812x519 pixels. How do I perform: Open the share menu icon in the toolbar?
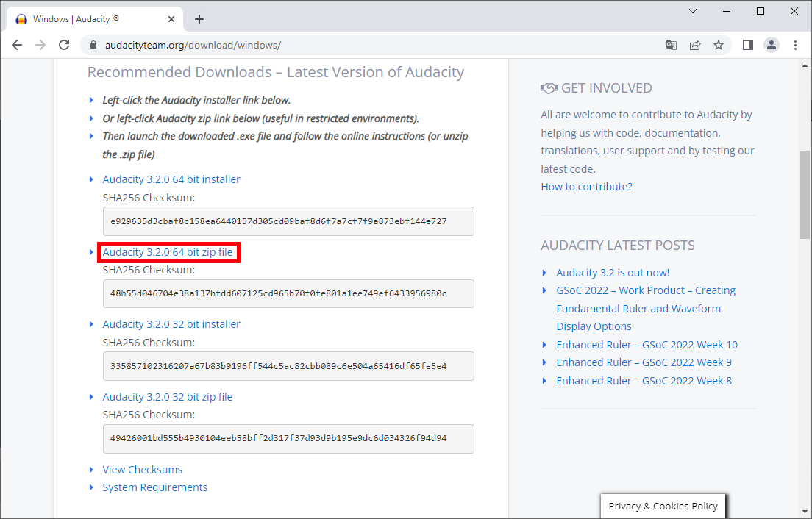point(695,45)
